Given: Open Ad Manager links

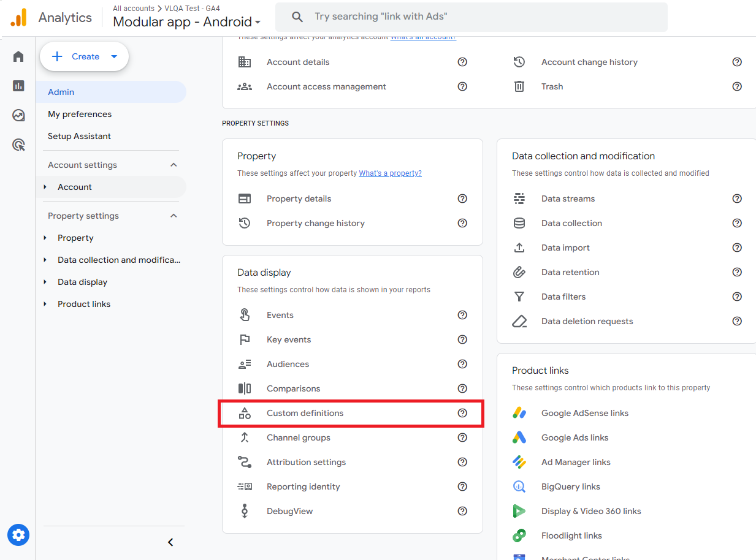Looking at the screenshot, I should click(x=576, y=462).
